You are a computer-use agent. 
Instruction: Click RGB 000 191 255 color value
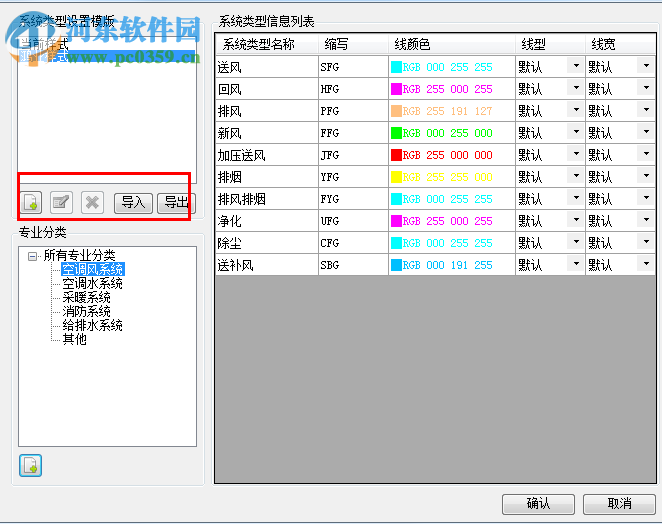pos(448,265)
